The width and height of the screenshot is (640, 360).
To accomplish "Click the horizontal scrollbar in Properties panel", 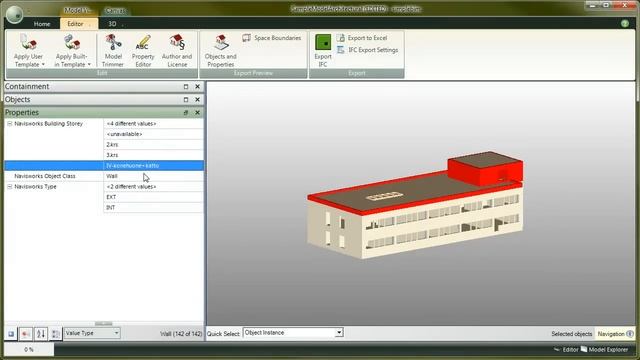I will point(103,324).
